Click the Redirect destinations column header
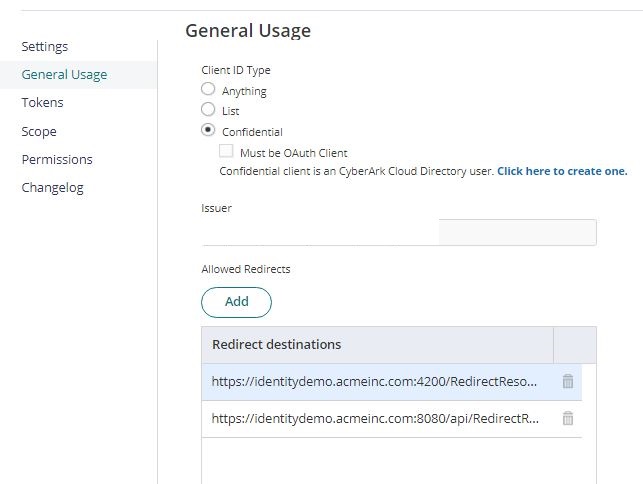The image size is (643, 484). [x=377, y=344]
